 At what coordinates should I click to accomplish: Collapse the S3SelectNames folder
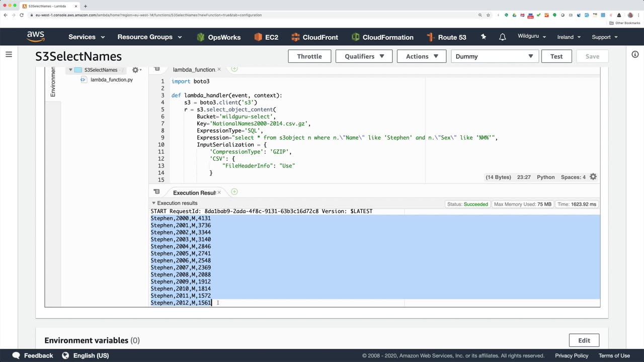(x=70, y=70)
